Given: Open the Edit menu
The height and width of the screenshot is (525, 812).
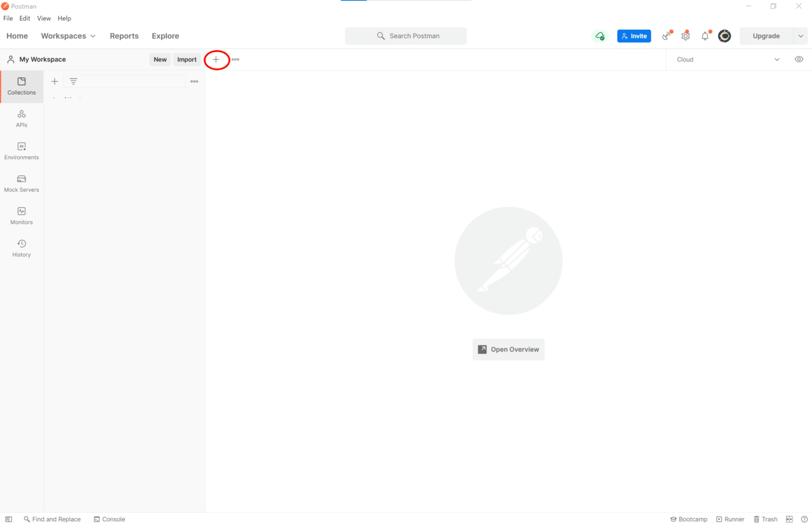Looking at the screenshot, I should [25, 18].
